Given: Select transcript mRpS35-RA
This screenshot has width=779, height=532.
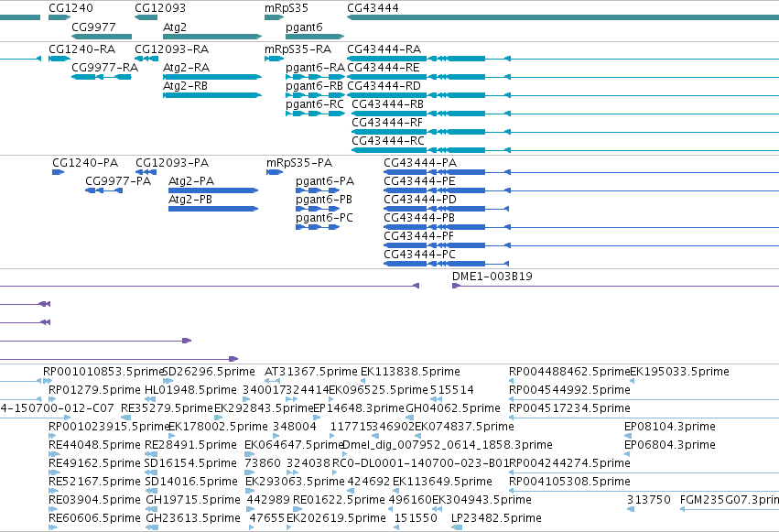Looking at the screenshot, I should tap(275, 59).
